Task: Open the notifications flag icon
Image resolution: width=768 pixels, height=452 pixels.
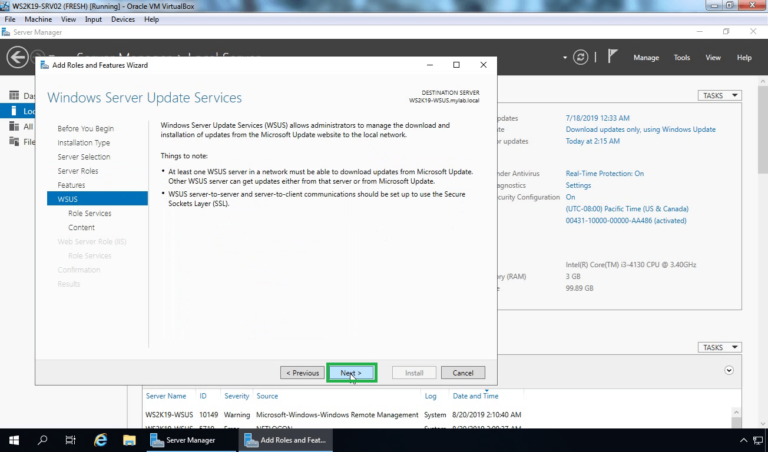Action: point(613,57)
